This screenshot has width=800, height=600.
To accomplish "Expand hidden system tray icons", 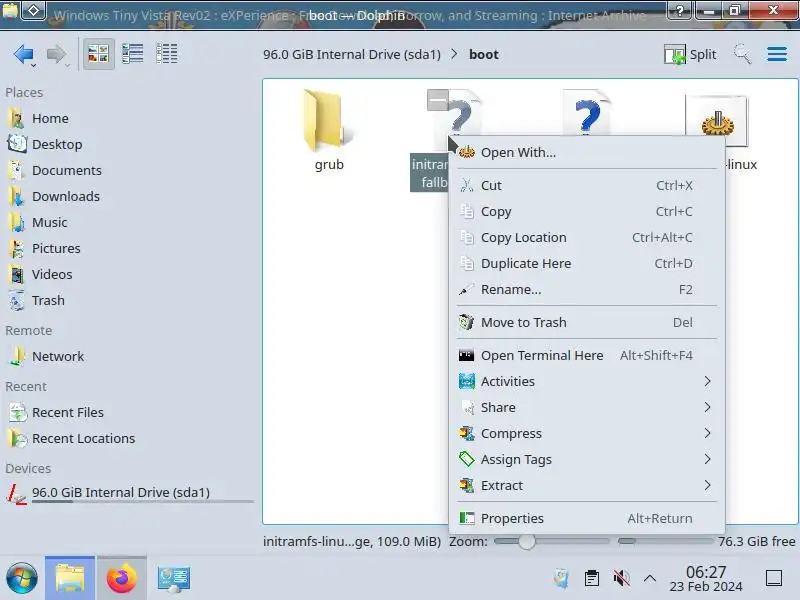I will click(649, 579).
